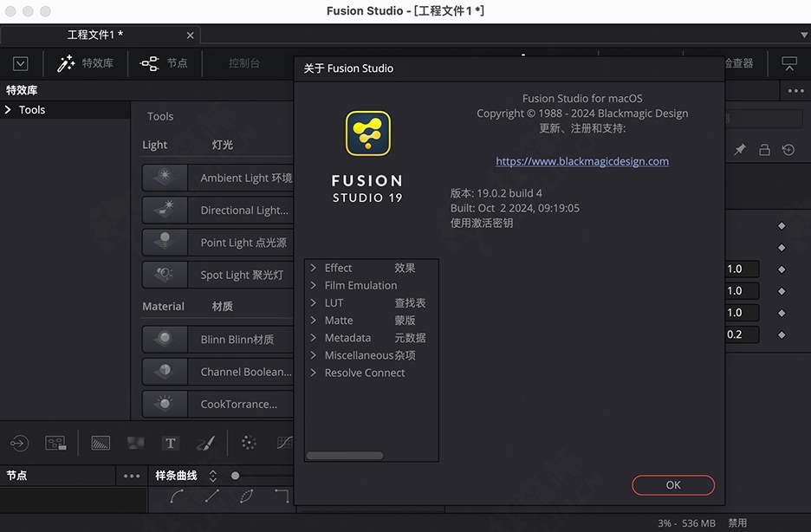Open the dropdown box icon at left of top toolbar
Viewport: 811px width, 532px height.
coord(20,63)
